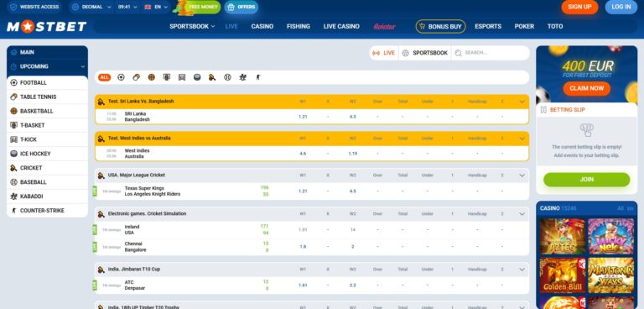
Task: Click the green JOIN button
Action: point(586,180)
